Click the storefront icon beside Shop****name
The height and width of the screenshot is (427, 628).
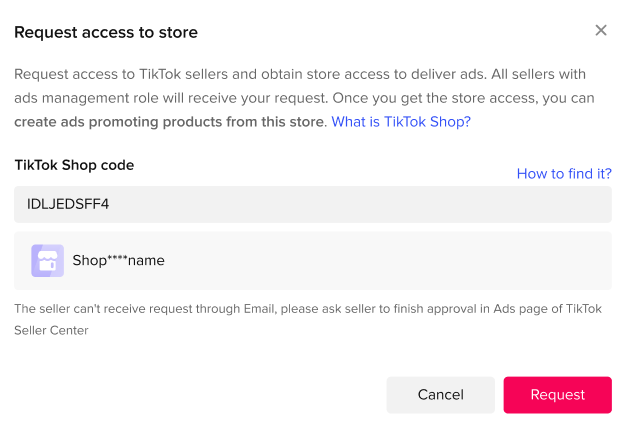coord(47,260)
